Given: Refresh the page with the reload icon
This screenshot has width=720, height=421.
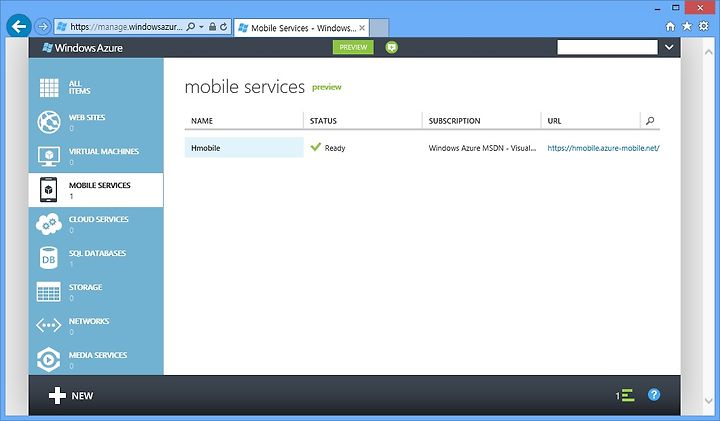Looking at the screenshot, I should 223,27.
